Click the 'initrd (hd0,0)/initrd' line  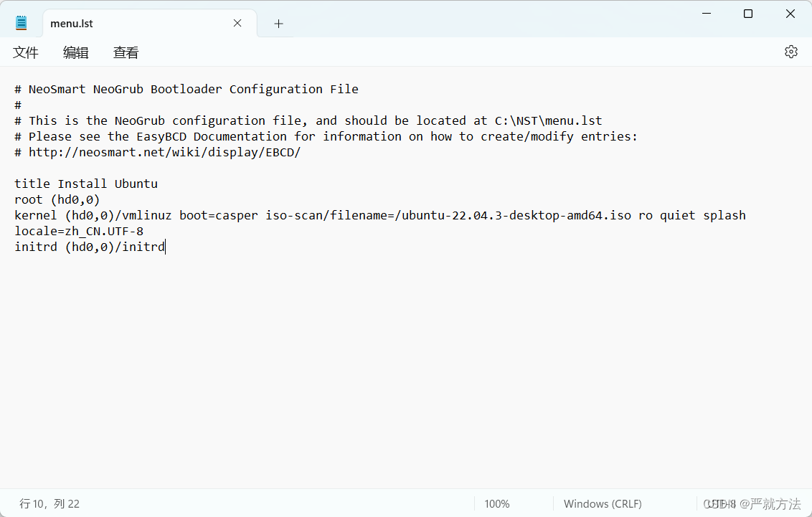pyautogui.click(x=90, y=247)
